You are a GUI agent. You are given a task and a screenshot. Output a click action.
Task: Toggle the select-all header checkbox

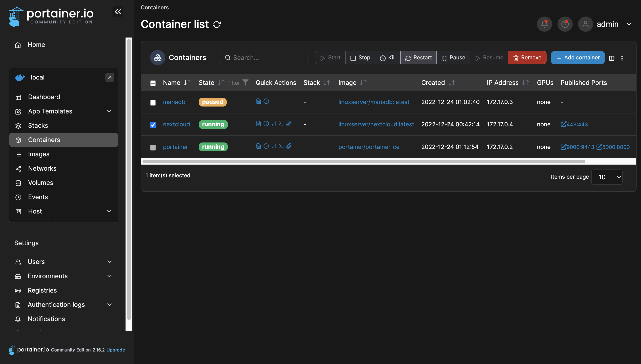pyautogui.click(x=153, y=83)
